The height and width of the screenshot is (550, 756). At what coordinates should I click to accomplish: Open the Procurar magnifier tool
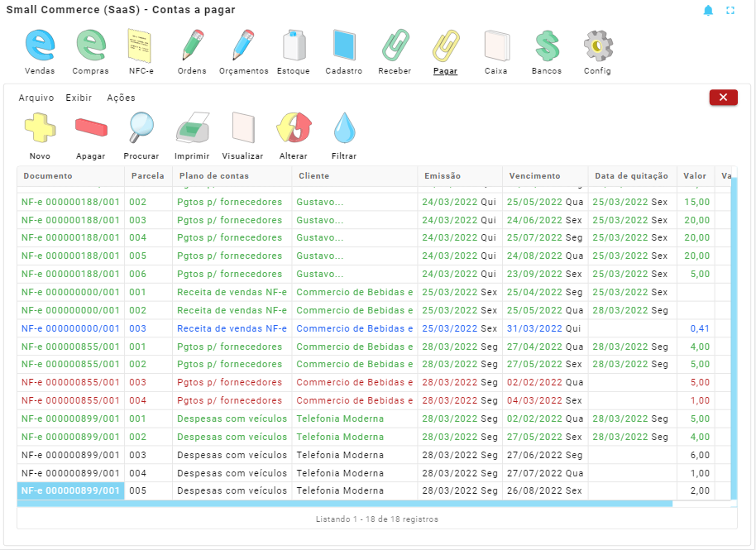click(x=141, y=131)
